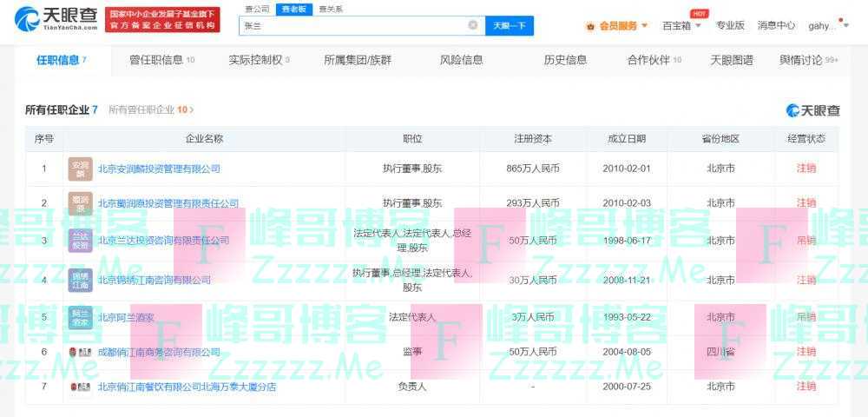Screen dimensions: 868x417
Task: Click the 2010-02-03 date cell
Action: [627, 203]
